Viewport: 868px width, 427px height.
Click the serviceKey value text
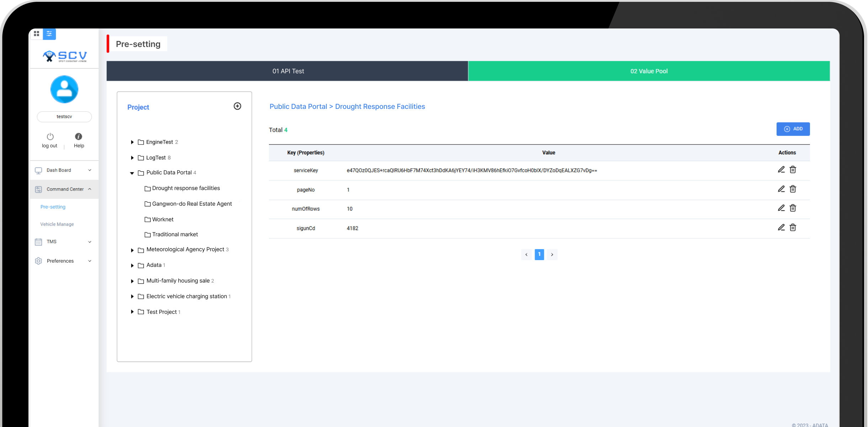[472, 170]
